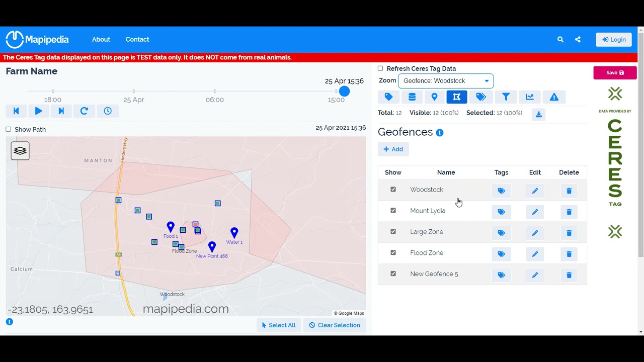This screenshot has width=644, height=362.
Task: Start timeline playback with play button
Action: point(38,111)
